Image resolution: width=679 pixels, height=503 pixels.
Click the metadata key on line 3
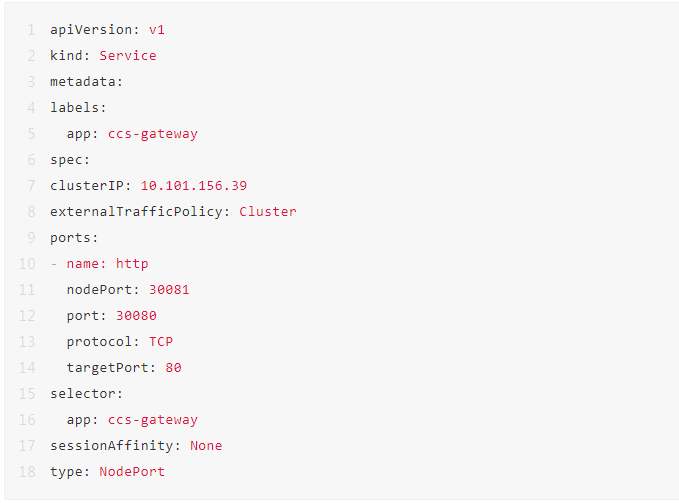[x=83, y=82]
